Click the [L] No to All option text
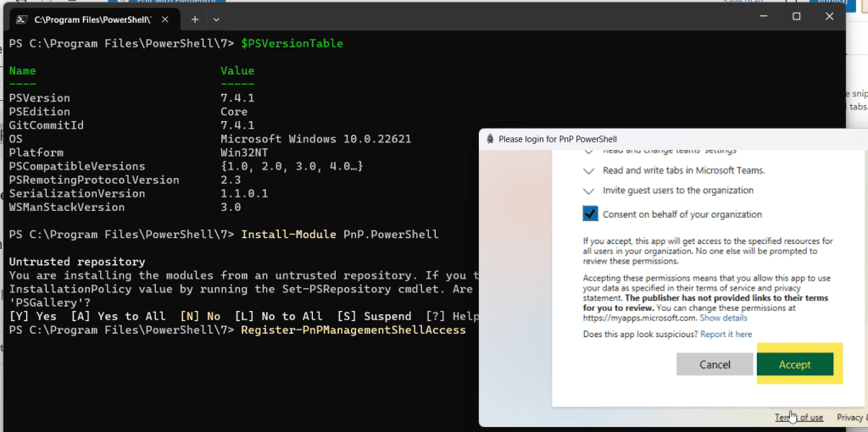This screenshot has width=868, height=432. [x=278, y=317]
